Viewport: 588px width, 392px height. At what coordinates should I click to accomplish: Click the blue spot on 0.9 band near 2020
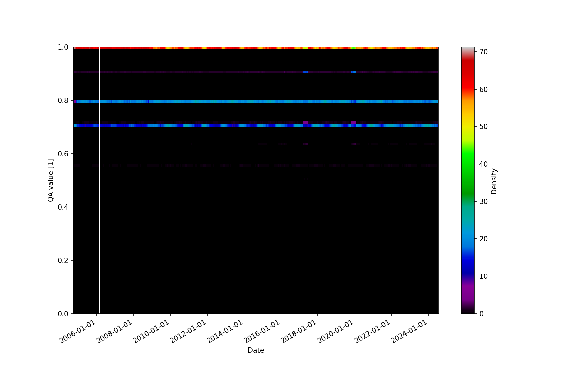click(353, 72)
